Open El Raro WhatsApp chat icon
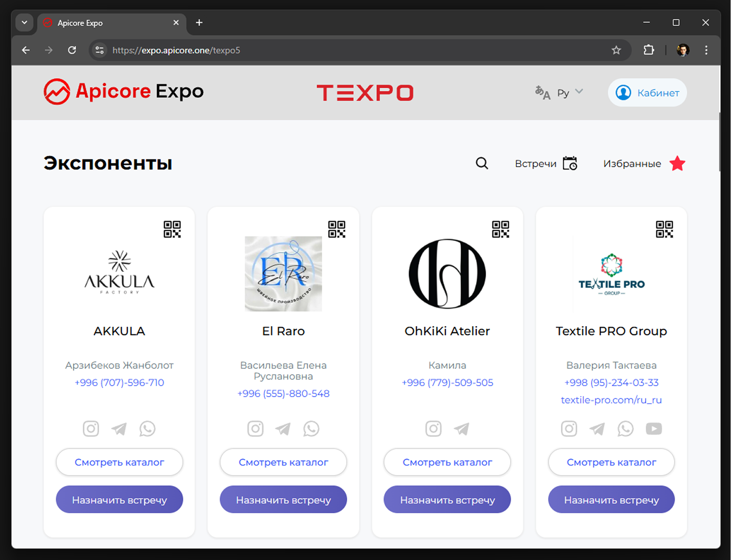Viewport: 731px width, 560px height. click(311, 429)
